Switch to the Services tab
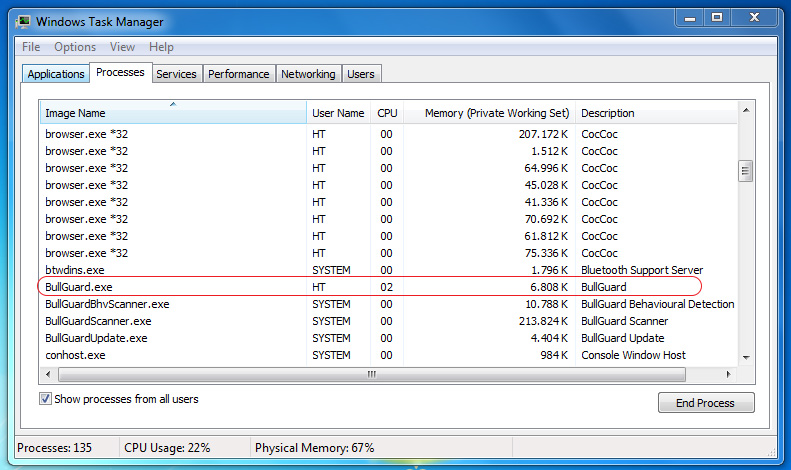The width and height of the screenshot is (791, 470). (176, 74)
